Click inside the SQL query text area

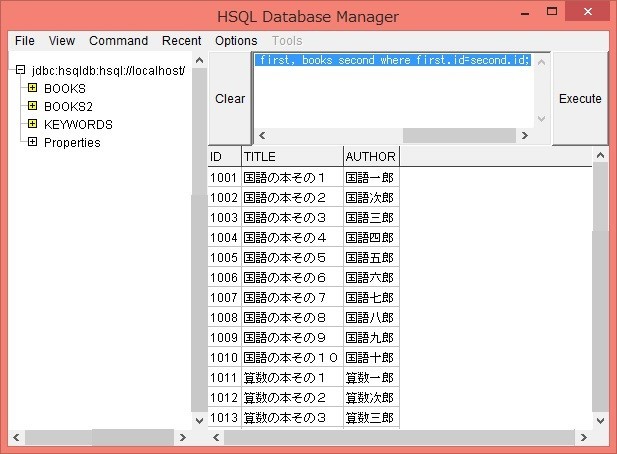(x=393, y=90)
